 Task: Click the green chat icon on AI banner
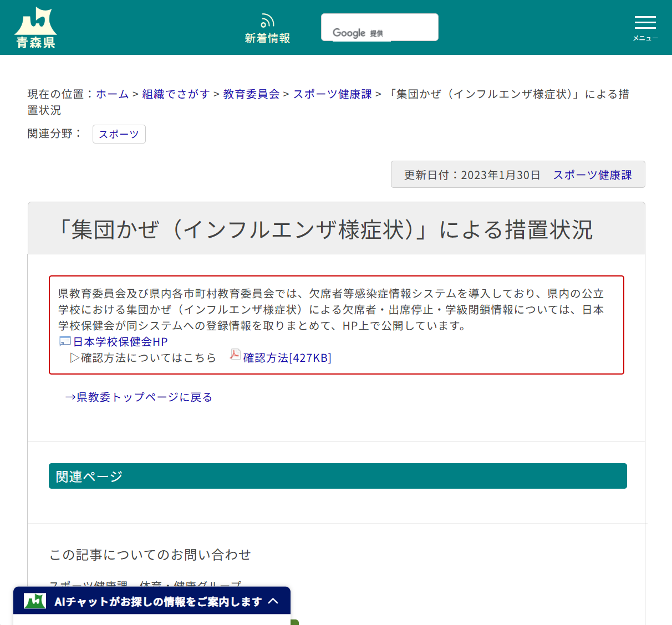pos(34,601)
